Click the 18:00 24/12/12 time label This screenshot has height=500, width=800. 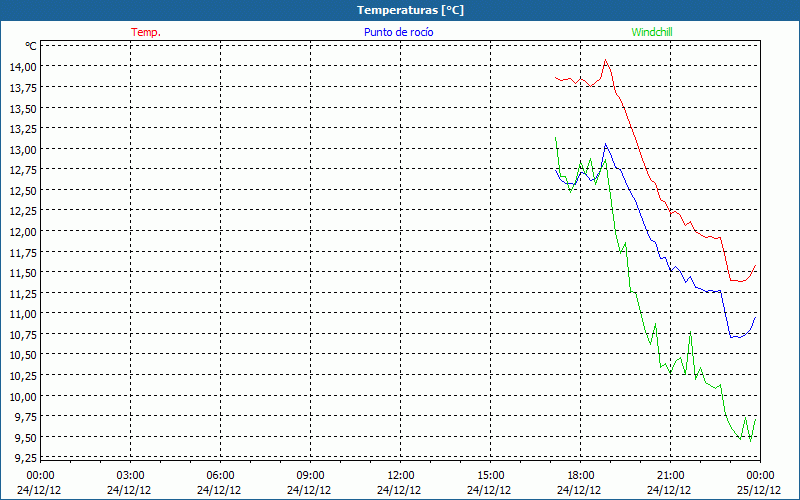(580, 483)
